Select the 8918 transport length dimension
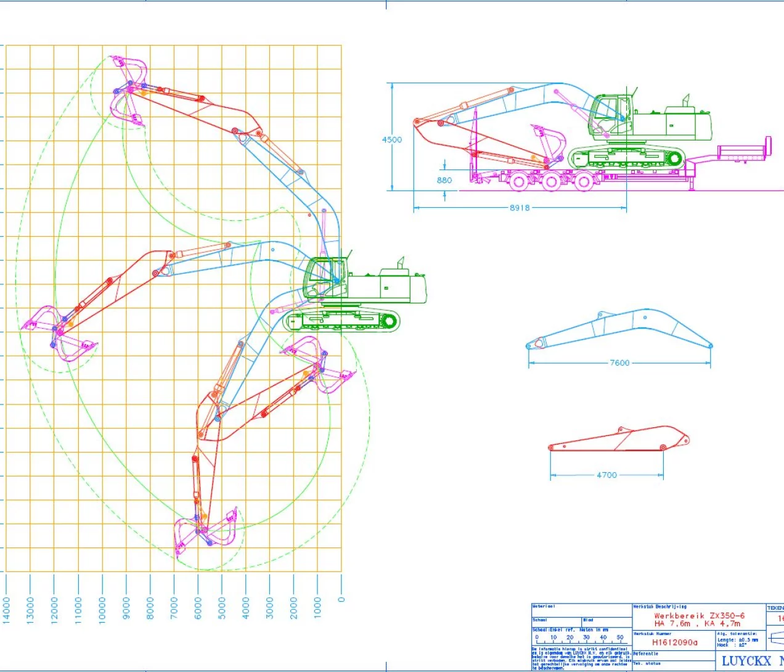 click(x=519, y=208)
